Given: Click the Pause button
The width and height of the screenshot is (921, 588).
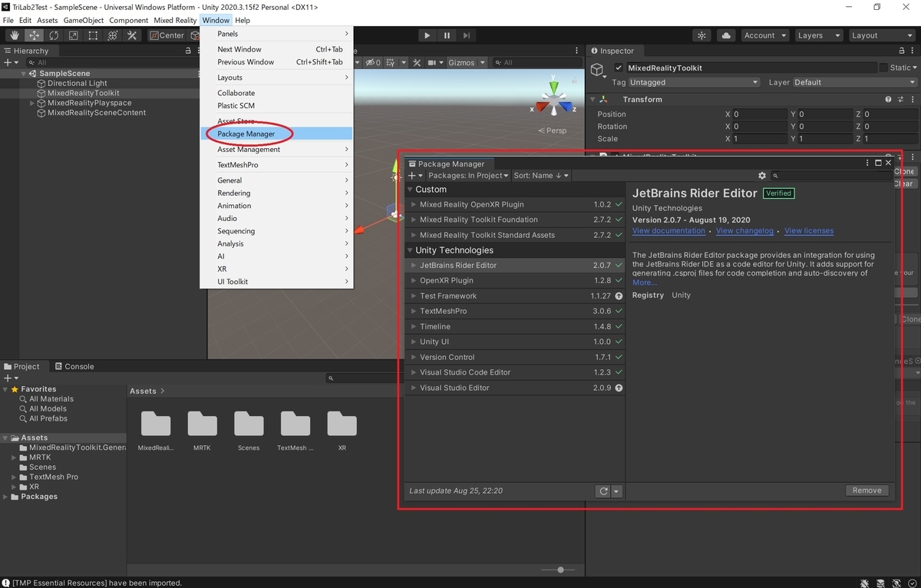Looking at the screenshot, I should tap(447, 35).
